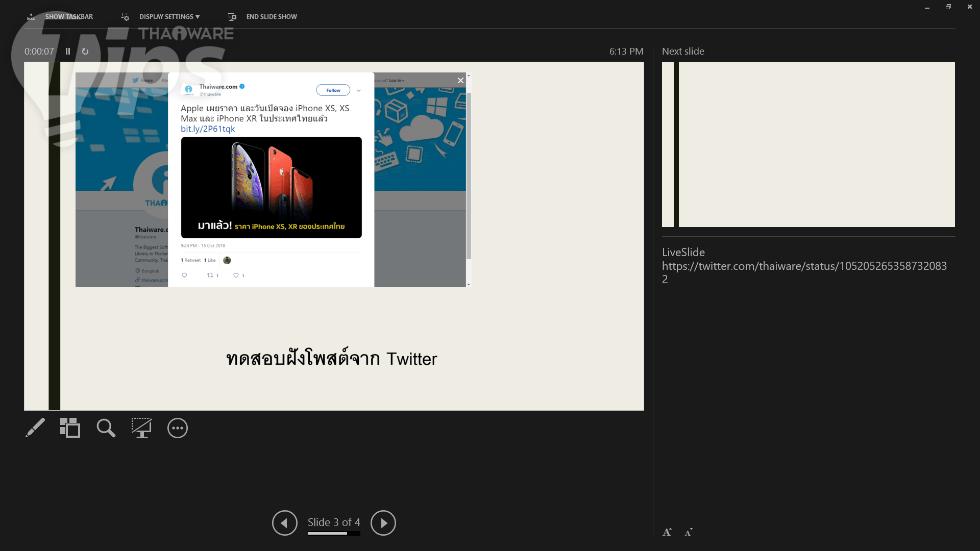Open more slide show options menu
Image resolution: width=980 pixels, height=551 pixels.
177,428
